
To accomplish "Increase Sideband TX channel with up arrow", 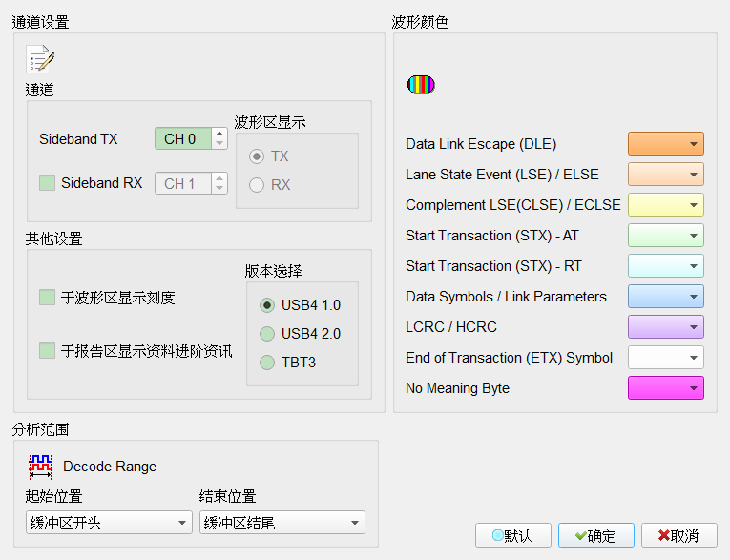I will [219, 134].
